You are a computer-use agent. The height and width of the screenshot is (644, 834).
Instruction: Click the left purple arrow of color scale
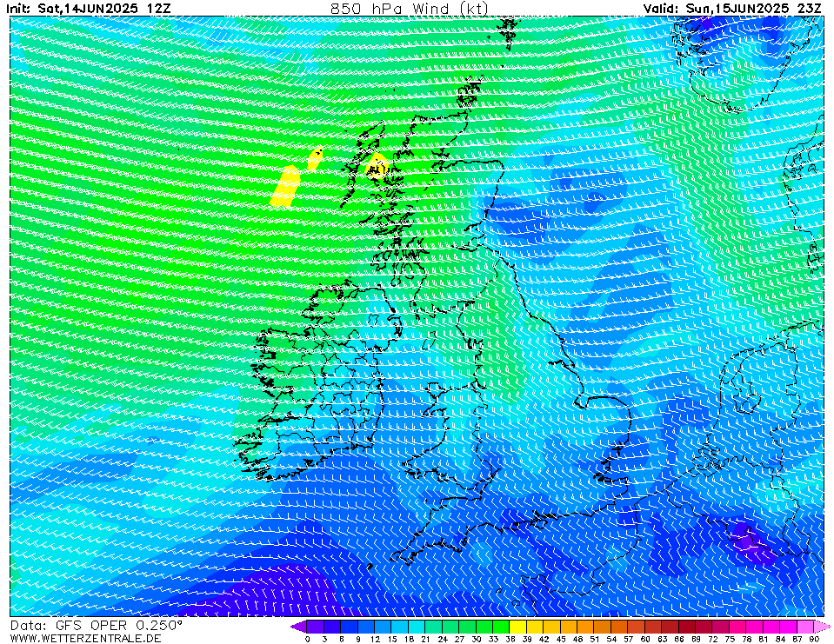tap(299, 627)
